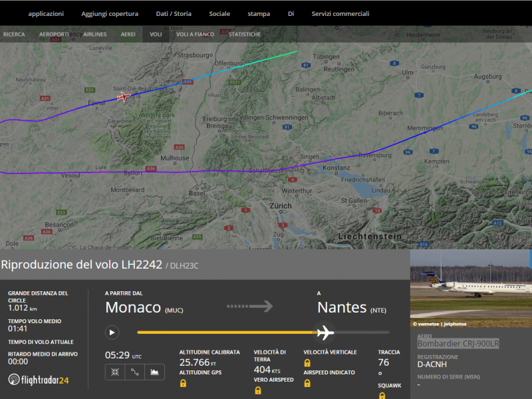Click the Nantes (NTE) arrival airport
The width and height of the screenshot is (532, 399).
click(x=352, y=307)
